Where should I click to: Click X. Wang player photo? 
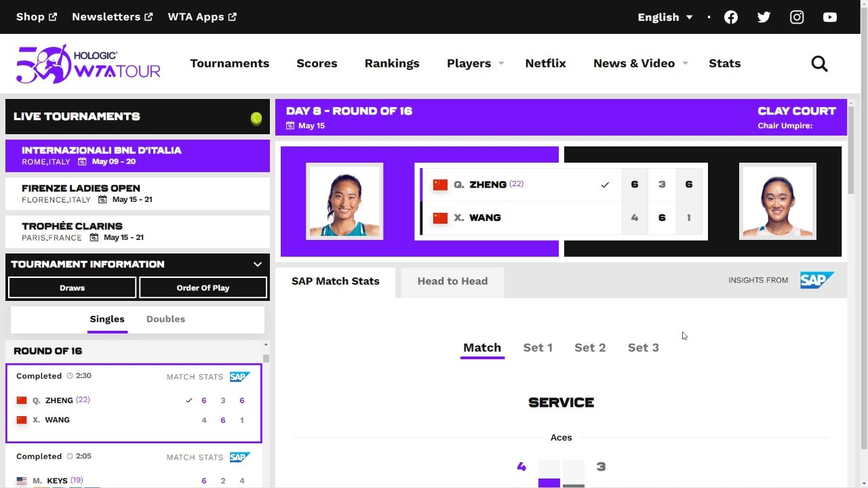pyautogui.click(x=778, y=201)
